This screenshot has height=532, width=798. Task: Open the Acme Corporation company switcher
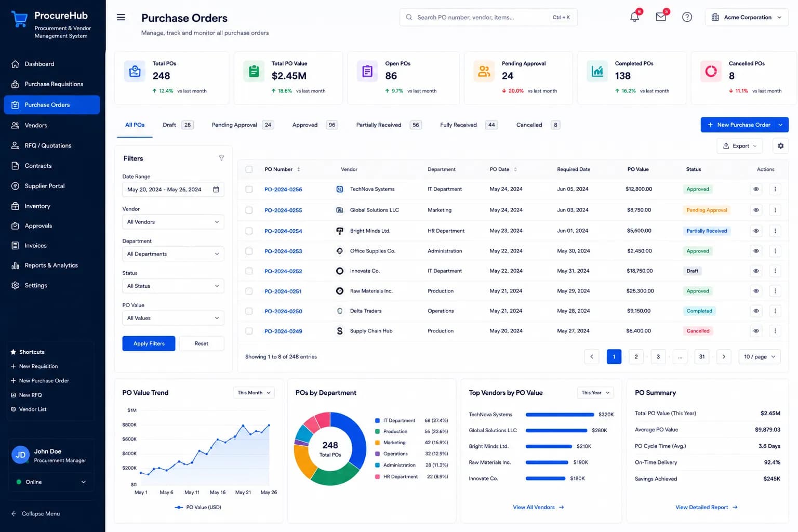coord(747,17)
